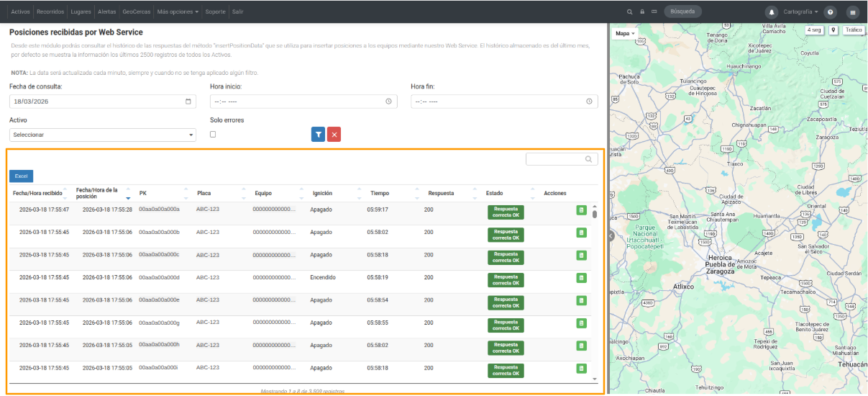868x396 pixels.
Task: Open detail icon for PK 00aa0a00a000g
Action: [581, 323]
